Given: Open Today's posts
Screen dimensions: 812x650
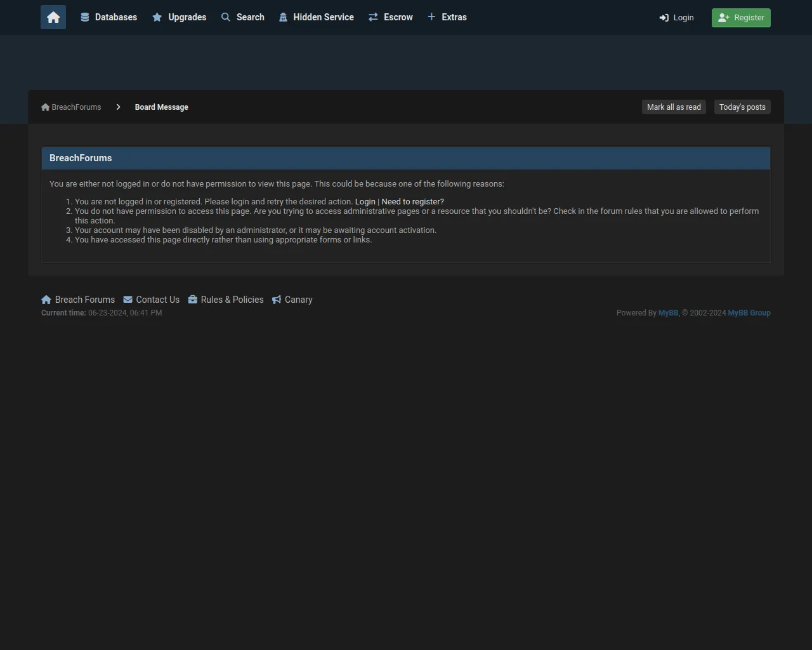Looking at the screenshot, I should [x=742, y=107].
